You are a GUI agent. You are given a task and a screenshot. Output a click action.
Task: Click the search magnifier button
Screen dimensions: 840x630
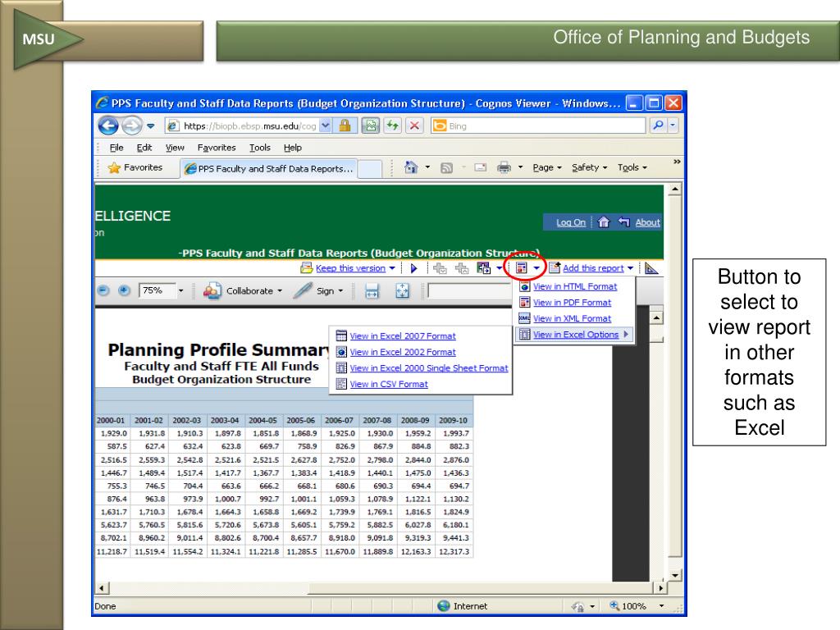[659, 126]
